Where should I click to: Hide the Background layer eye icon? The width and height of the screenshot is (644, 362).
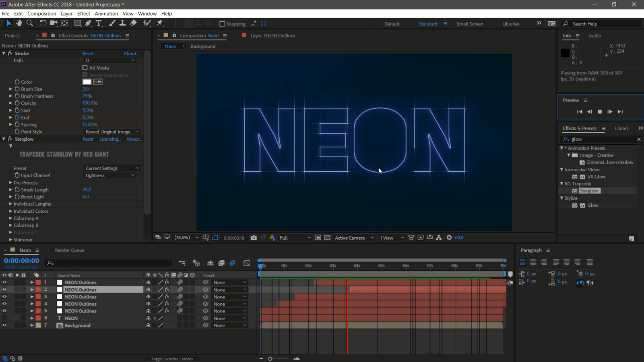4,325
